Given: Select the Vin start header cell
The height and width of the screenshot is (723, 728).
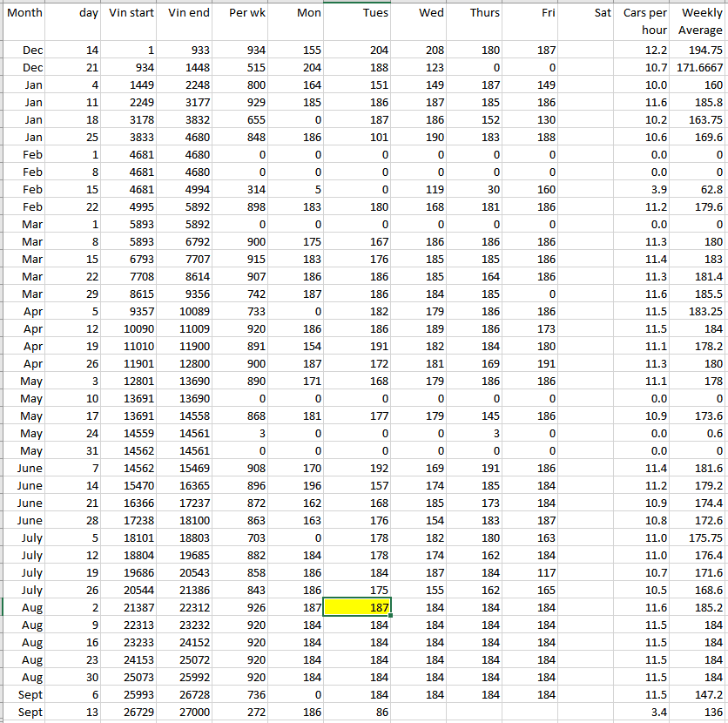Looking at the screenshot, I should tap(131, 13).
